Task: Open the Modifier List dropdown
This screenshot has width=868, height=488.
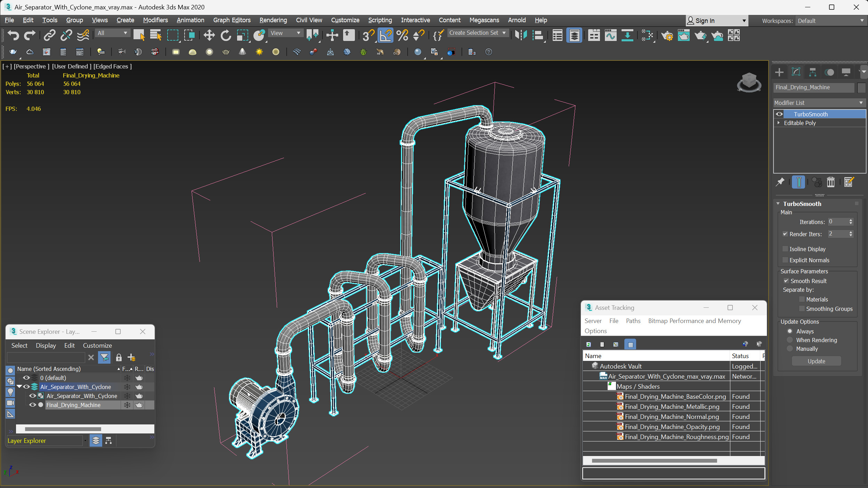Action: click(x=819, y=103)
